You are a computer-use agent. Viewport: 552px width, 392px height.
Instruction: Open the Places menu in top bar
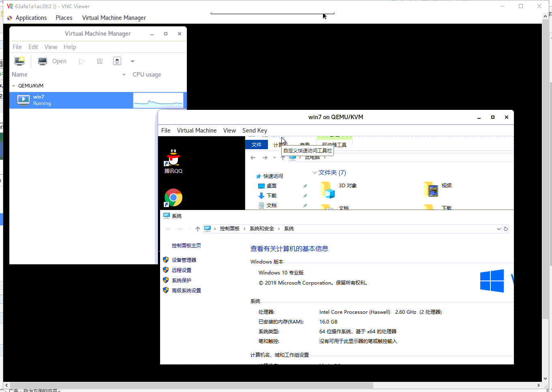click(x=64, y=18)
